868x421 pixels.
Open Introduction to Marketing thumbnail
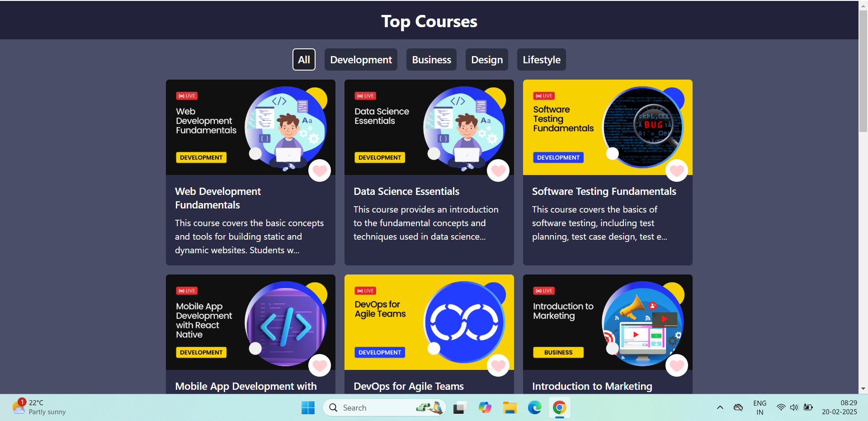pyautogui.click(x=608, y=322)
